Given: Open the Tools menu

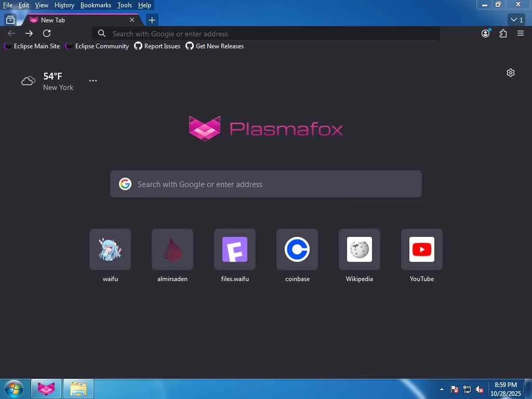Looking at the screenshot, I should [x=124, y=5].
